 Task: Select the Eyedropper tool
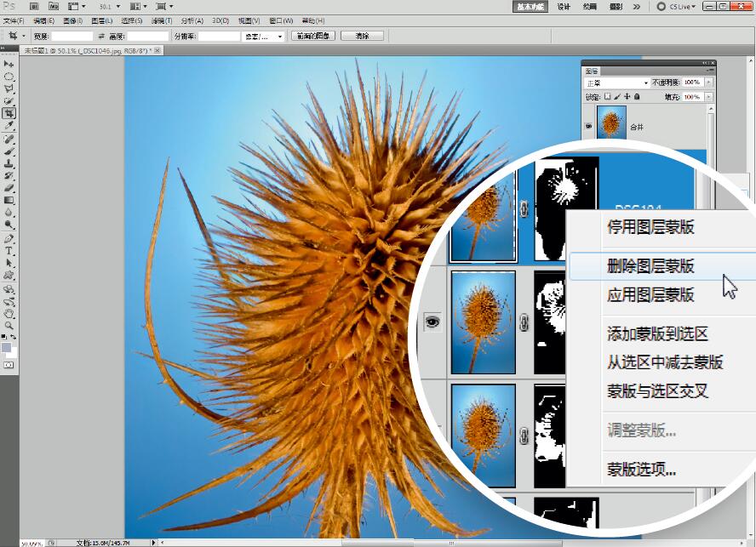9,125
